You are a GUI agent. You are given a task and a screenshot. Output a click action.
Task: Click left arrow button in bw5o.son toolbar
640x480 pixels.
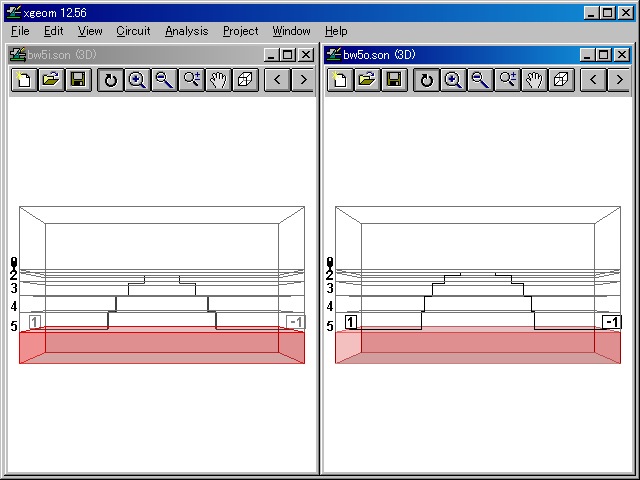tap(593, 80)
